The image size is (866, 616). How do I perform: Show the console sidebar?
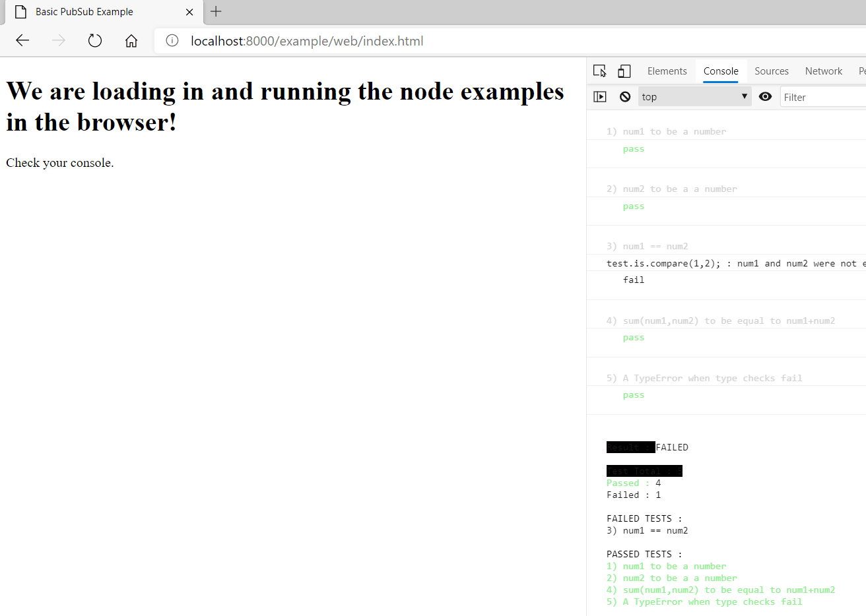tap(600, 97)
